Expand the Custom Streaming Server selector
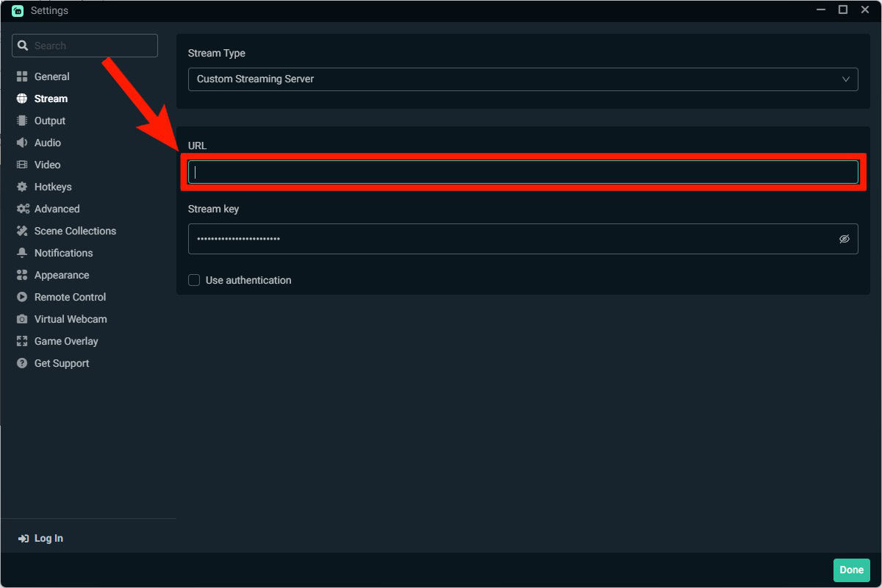This screenshot has height=588, width=882. (x=523, y=79)
